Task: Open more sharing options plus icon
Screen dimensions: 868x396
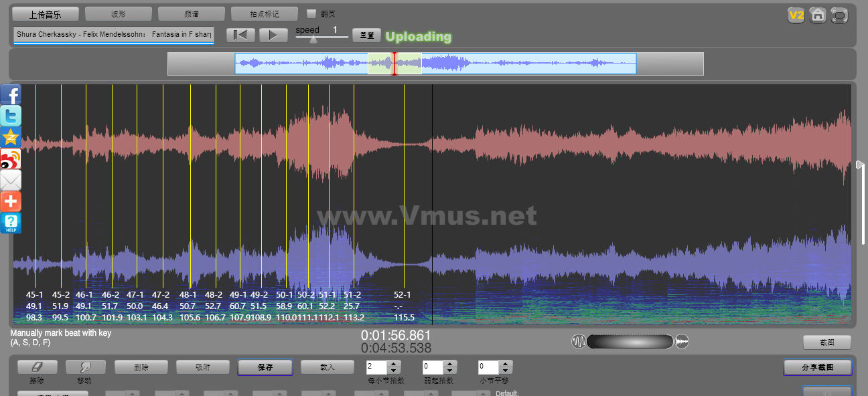Action: [11, 201]
